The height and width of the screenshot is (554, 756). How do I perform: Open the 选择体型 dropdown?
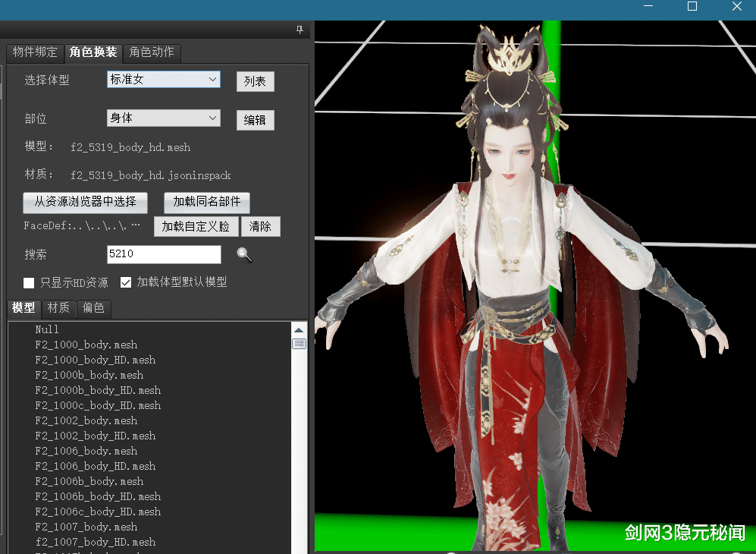[164, 80]
